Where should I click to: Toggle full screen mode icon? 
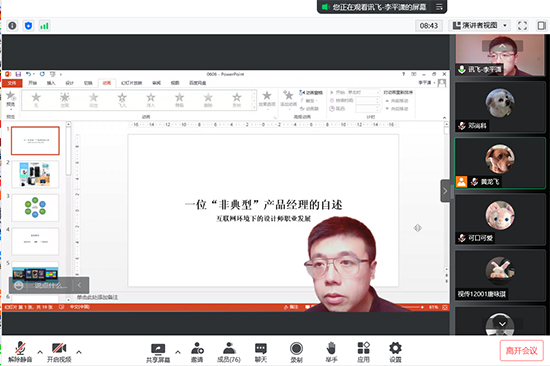pos(522,25)
